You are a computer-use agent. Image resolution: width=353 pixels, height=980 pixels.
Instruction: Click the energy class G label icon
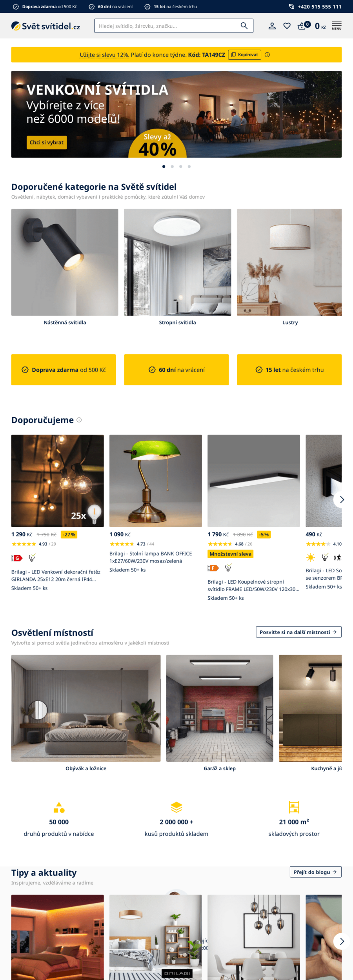(17, 558)
